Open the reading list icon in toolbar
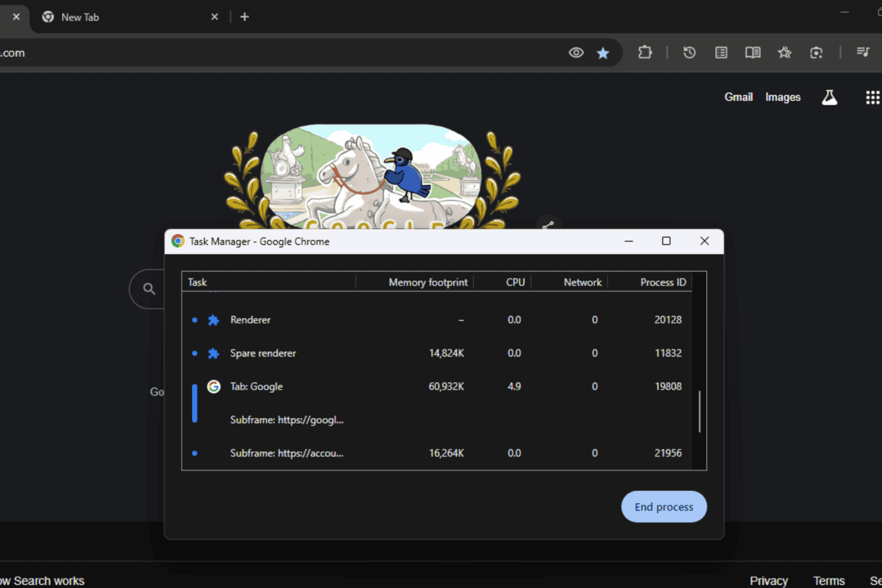 (x=721, y=52)
